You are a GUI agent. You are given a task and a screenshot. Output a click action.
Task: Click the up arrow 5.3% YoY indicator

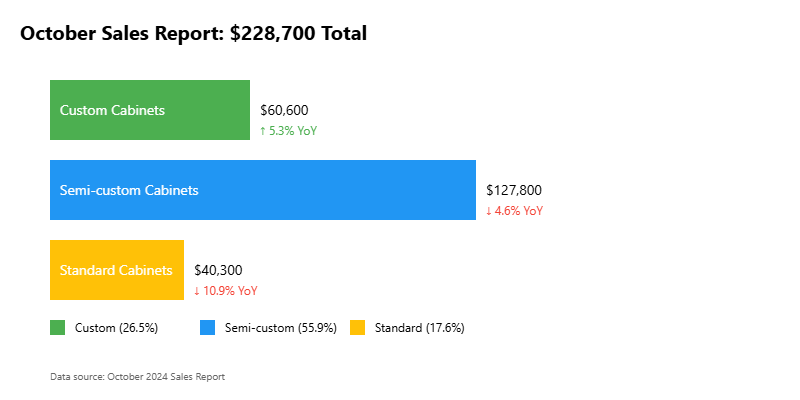point(288,131)
